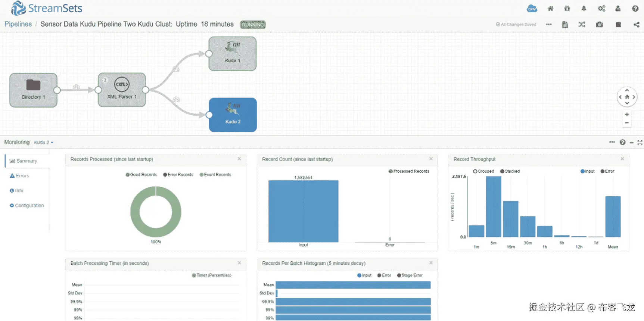
Task: Open monitoring panel ellipsis menu
Action: click(x=612, y=142)
